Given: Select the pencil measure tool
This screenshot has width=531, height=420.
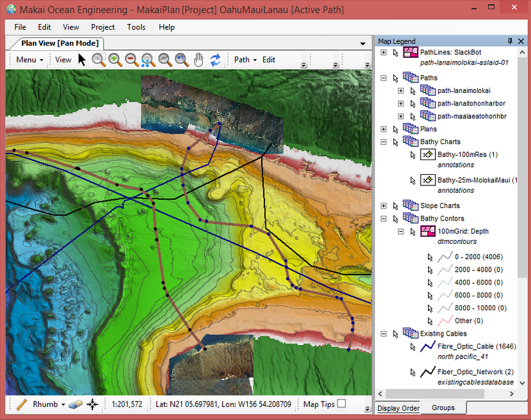Looking at the screenshot, I should point(21,404).
